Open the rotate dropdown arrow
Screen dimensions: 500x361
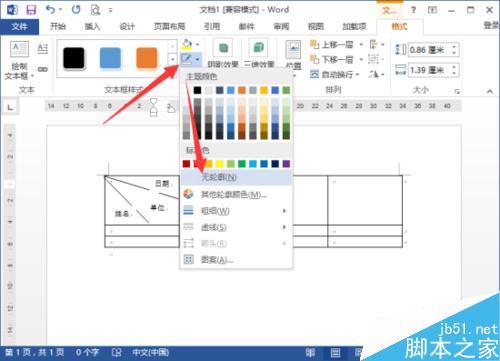pyautogui.click(x=383, y=74)
